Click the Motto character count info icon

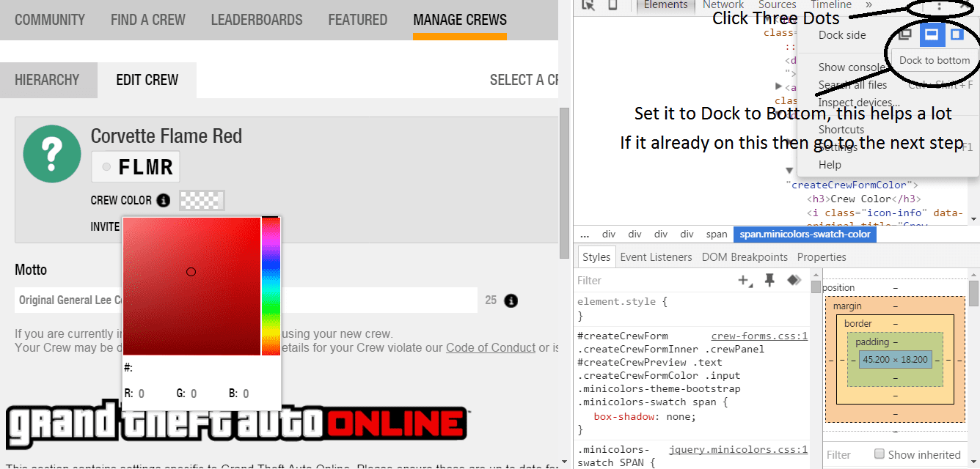pos(511,300)
